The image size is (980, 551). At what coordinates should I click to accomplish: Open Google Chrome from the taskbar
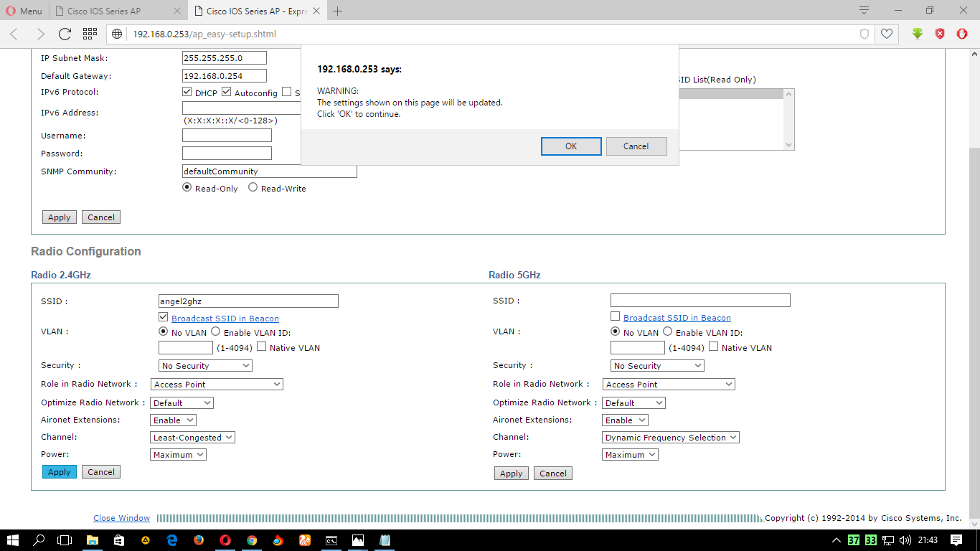click(x=252, y=540)
